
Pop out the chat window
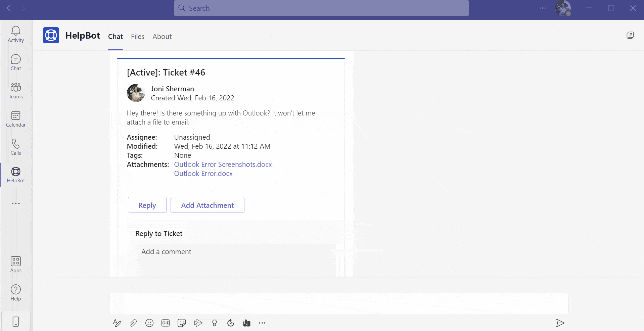(630, 35)
